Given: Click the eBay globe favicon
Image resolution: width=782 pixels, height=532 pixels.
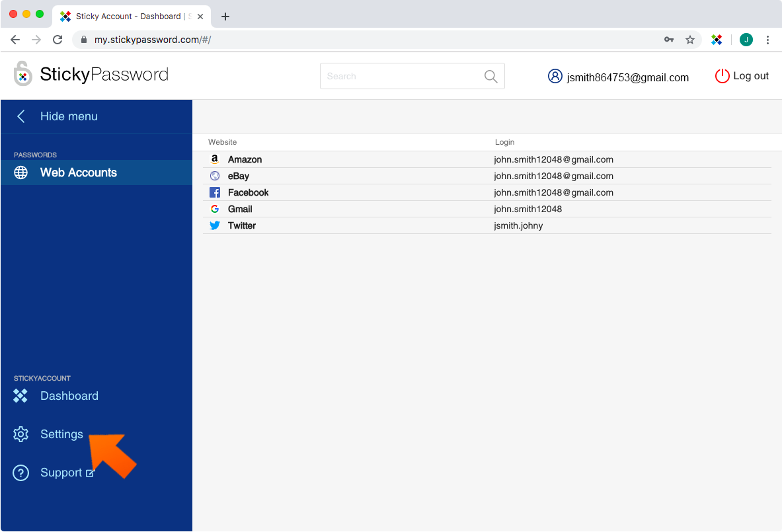Looking at the screenshot, I should click(x=215, y=176).
